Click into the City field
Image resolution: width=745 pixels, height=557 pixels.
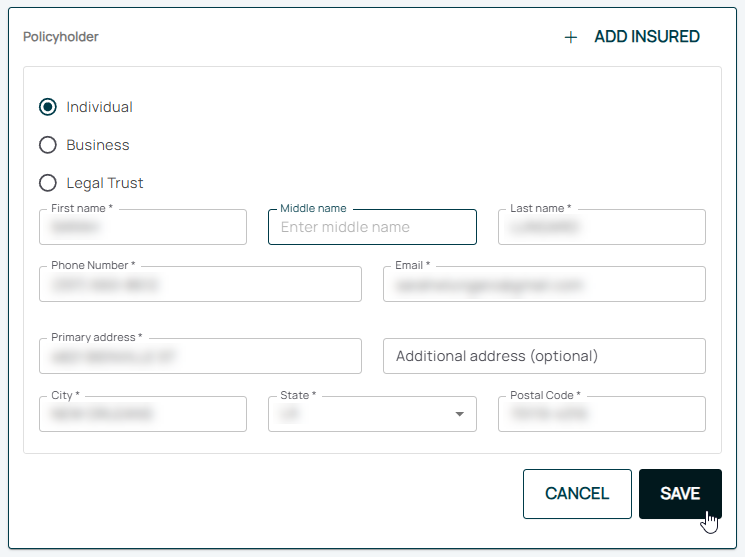[143, 413]
